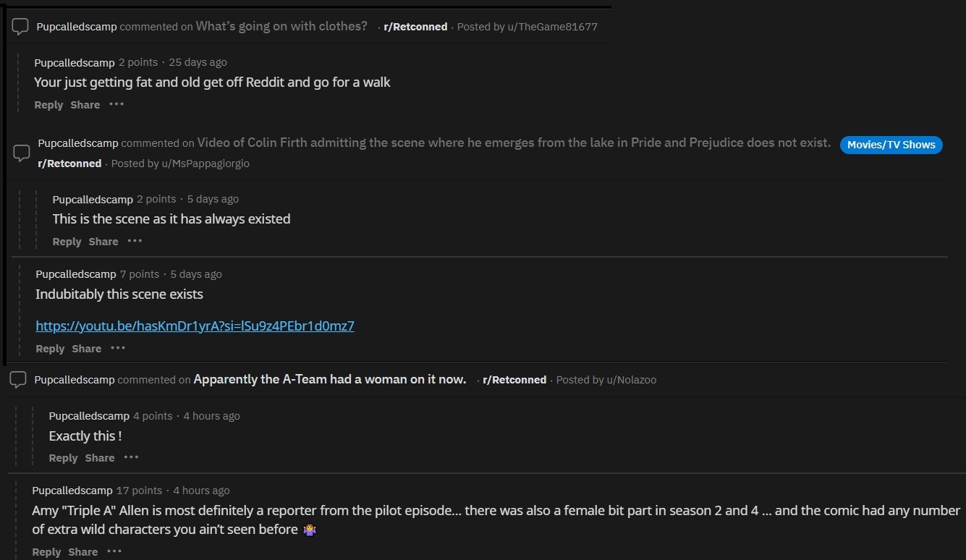Open more options under "Exactly this !" comment
The width and height of the screenshot is (966, 560).
pos(131,457)
